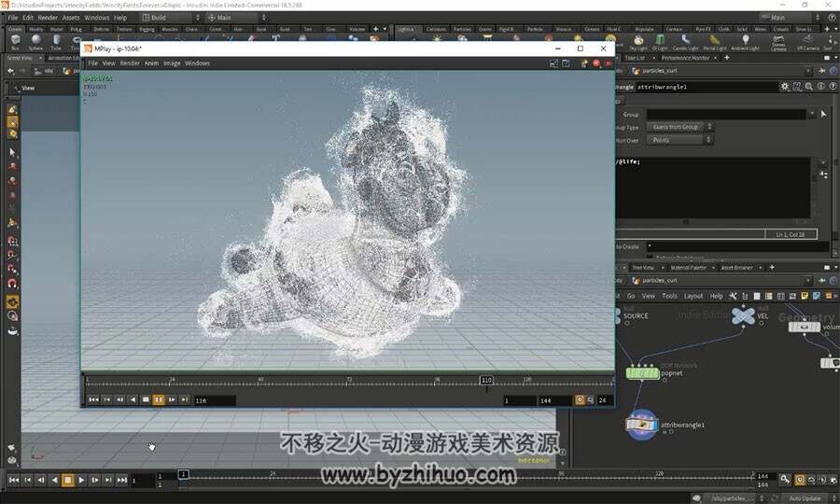The width and height of the screenshot is (840, 504).
Task: Switch to the Tree View tab
Action: pos(643,267)
